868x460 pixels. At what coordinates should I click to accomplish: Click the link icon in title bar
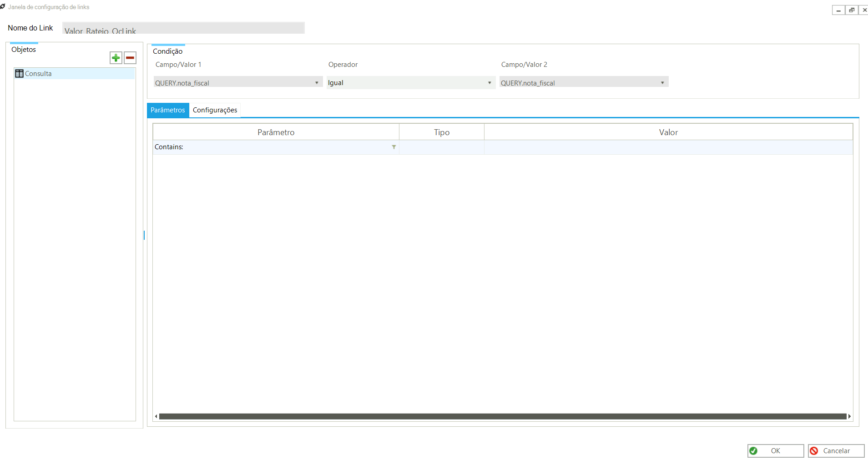(x=3, y=7)
